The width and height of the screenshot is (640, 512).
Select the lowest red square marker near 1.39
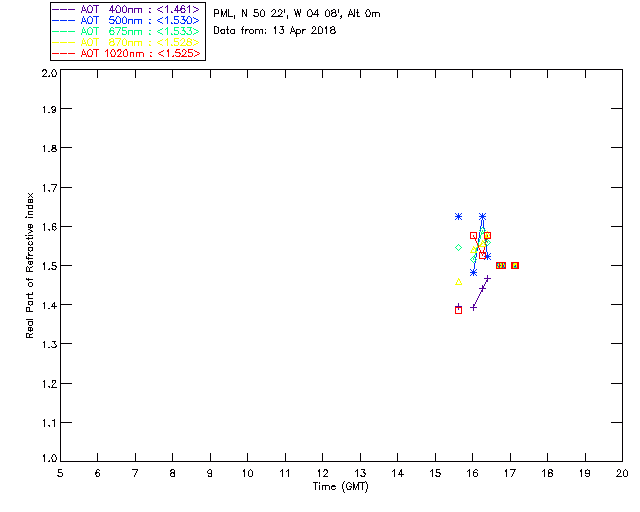coord(458,310)
